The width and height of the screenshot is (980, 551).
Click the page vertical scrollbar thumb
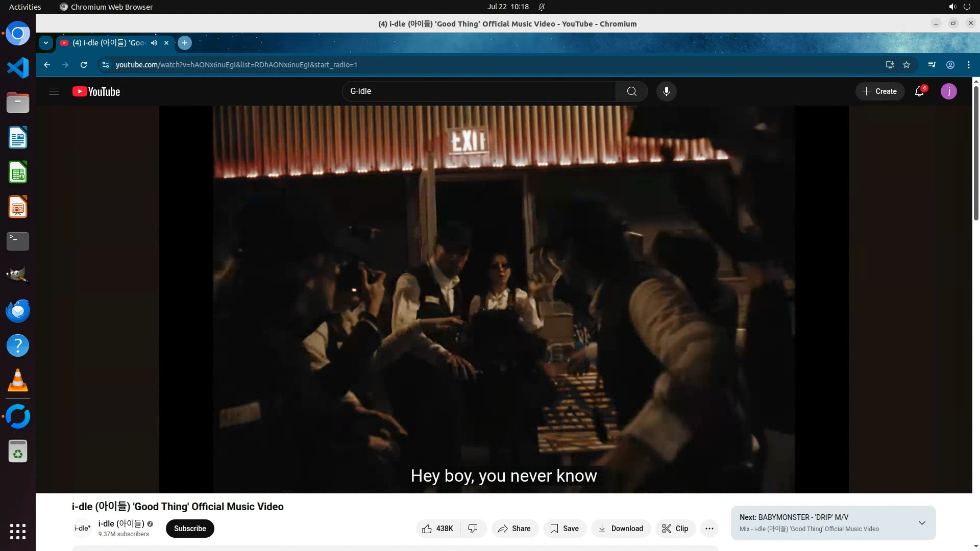pos(976,153)
